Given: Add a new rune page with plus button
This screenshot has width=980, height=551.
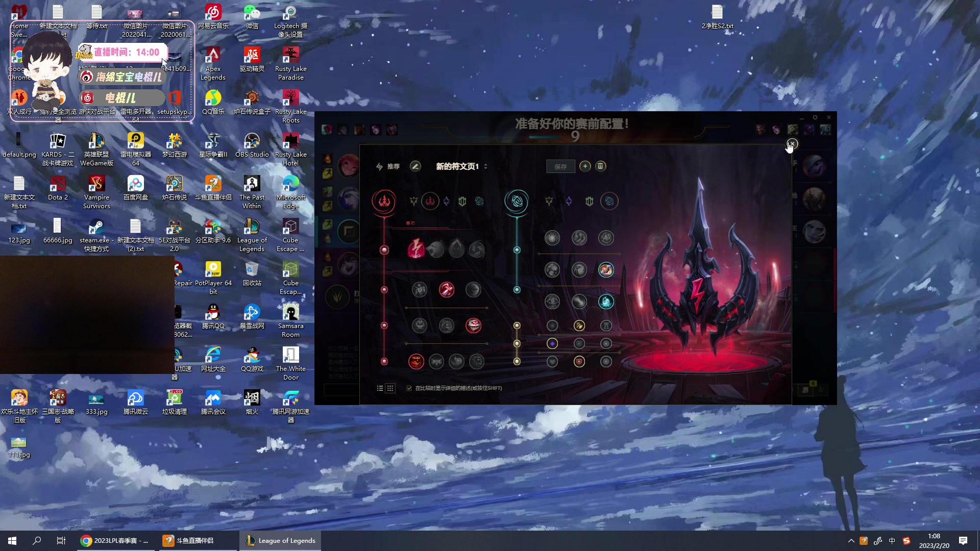Looking at the screenshot, I should [x=585, y=166].
